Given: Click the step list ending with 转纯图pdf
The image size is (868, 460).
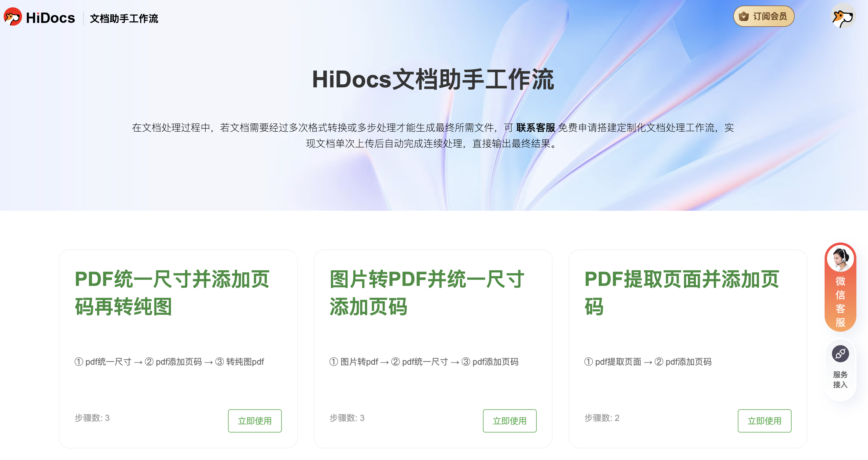Looking at the screenshot, I should click(169, 362).
